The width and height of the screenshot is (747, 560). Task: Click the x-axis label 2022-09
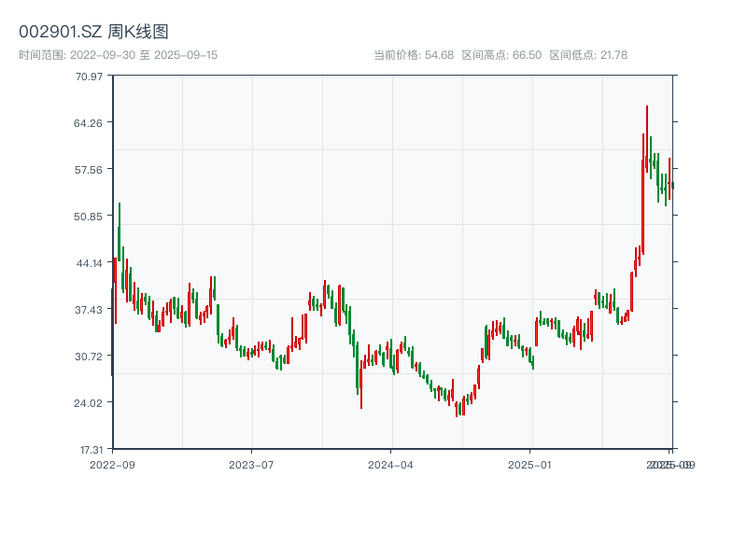click(112, 465)
